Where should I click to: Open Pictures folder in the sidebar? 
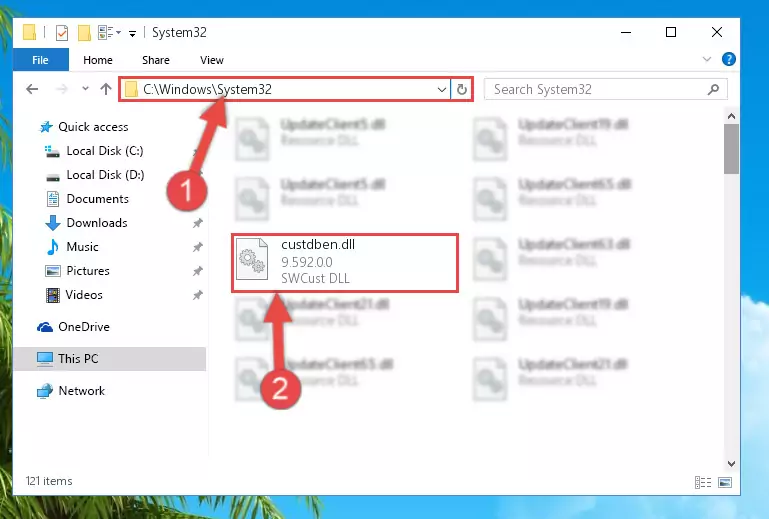click(88, 271)
